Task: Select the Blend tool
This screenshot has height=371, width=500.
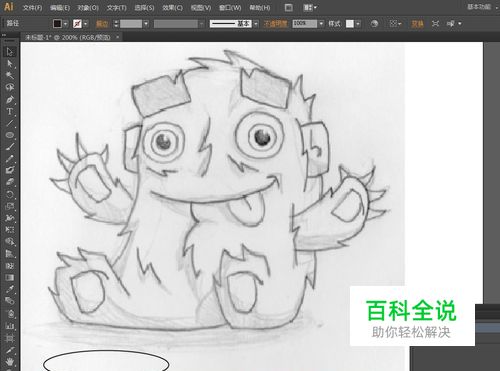Action: click(10, 301)
